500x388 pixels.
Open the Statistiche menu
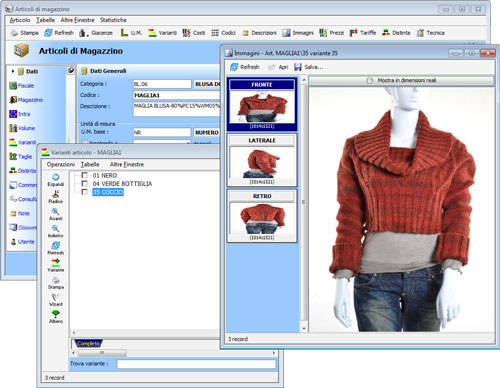pos(113,20)
